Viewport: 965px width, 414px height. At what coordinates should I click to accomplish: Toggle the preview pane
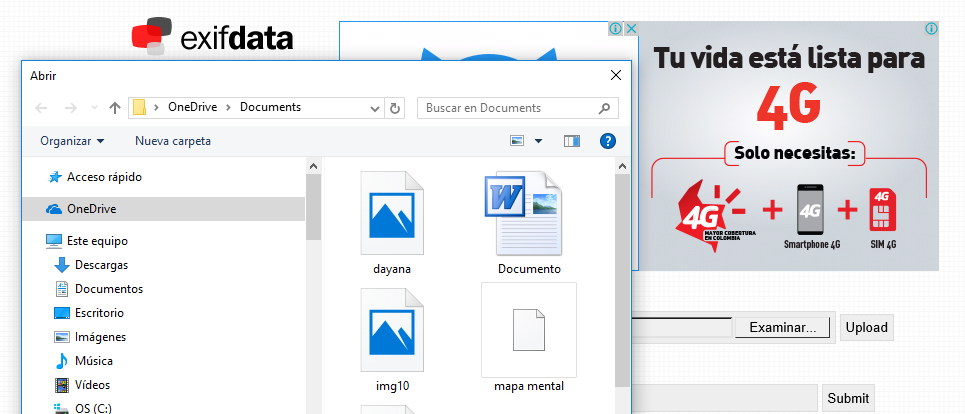pyautogui.click(x=572, y=141)
